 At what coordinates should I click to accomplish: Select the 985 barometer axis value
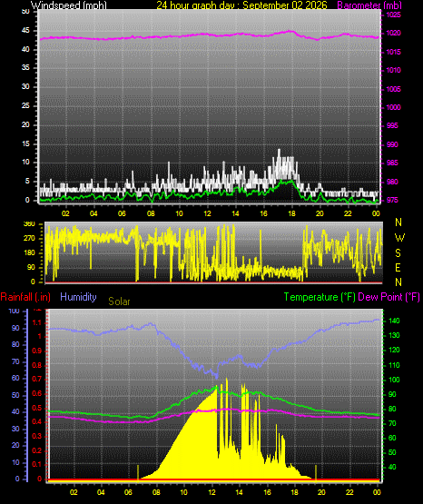pos(392,163)
